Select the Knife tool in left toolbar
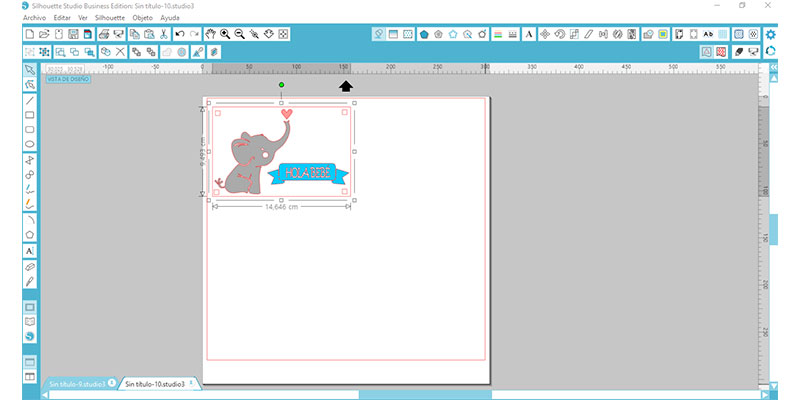 [x=30, y=281]
